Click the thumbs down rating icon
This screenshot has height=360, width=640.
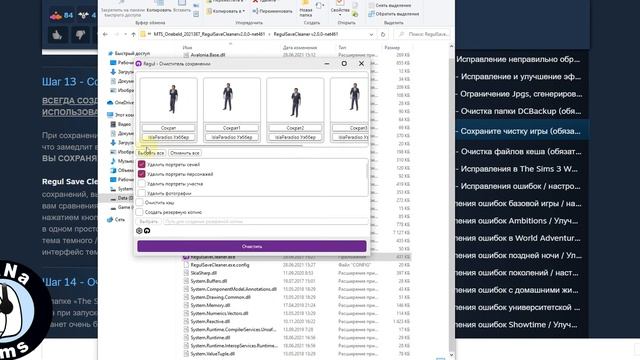tap(80, 35)
